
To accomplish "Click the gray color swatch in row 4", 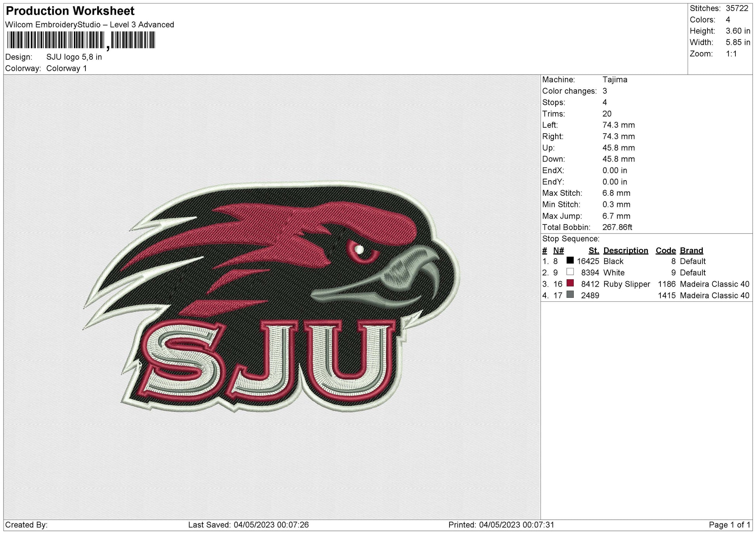I will click(x=570, y=295).
